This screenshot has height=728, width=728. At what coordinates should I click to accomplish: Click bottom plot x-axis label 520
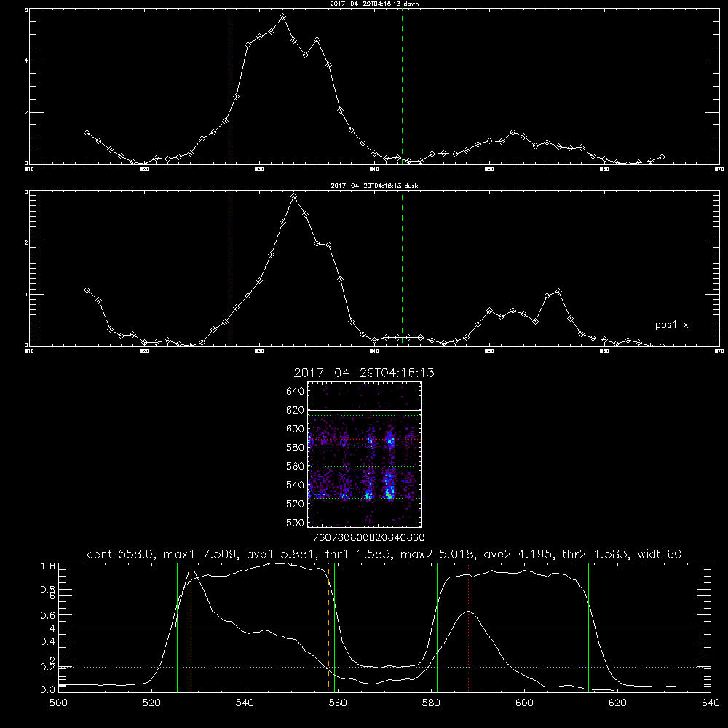152,703
